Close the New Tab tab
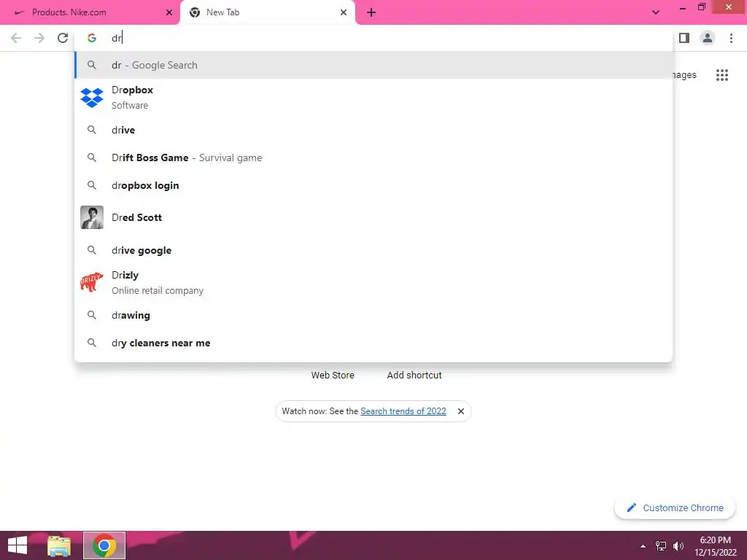 coord(344,12)
